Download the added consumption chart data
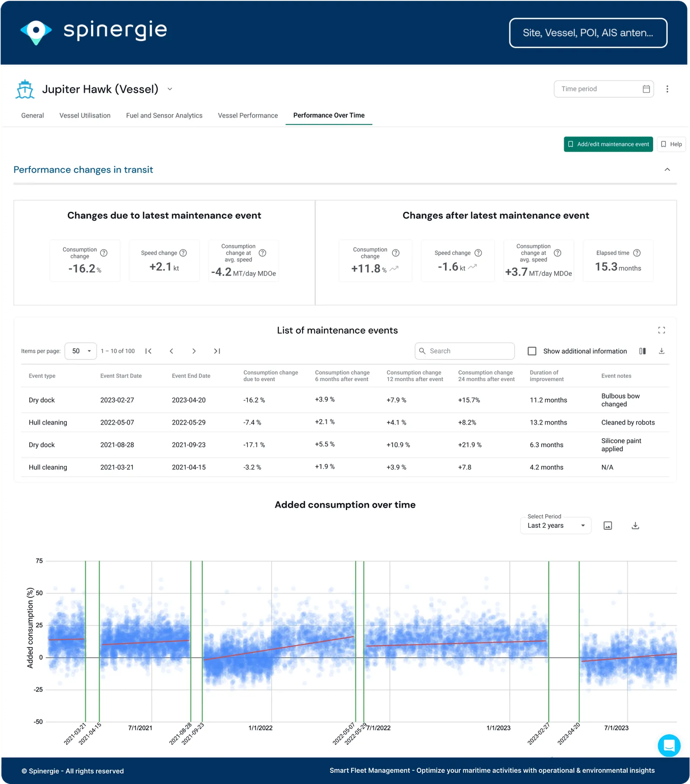Image resolution: width=690 pixels, height=784 pixels. click(x=635, y=526)
